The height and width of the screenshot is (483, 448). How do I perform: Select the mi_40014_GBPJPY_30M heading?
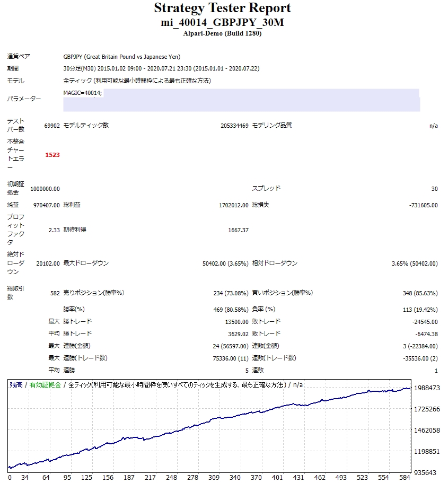pyautogui.click(x=222, y=23)
